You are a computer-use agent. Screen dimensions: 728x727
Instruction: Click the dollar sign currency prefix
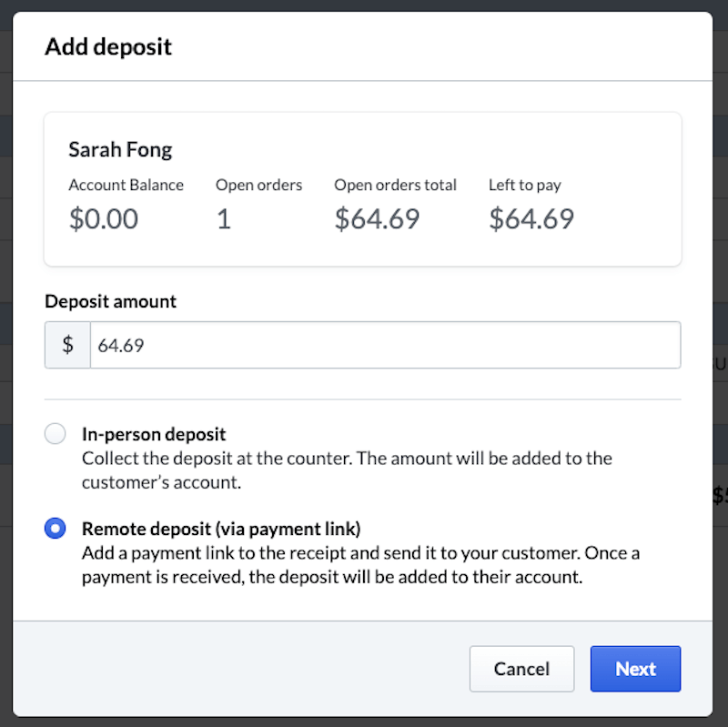tap(67, 346)
